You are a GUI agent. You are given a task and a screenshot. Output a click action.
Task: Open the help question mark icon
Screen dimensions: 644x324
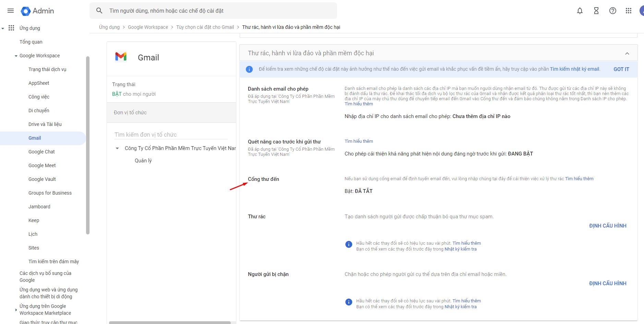(613, 11)
